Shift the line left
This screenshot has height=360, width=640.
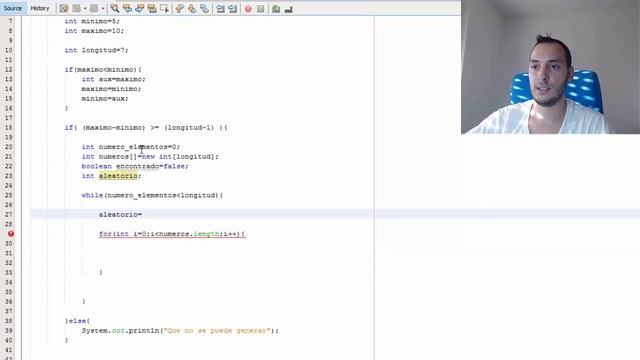coord(220,9)
